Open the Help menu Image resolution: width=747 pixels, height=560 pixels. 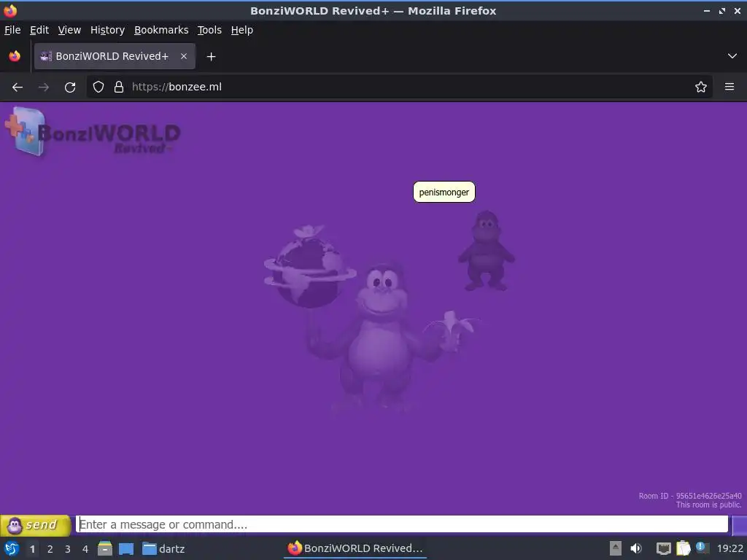click(242, 30)
